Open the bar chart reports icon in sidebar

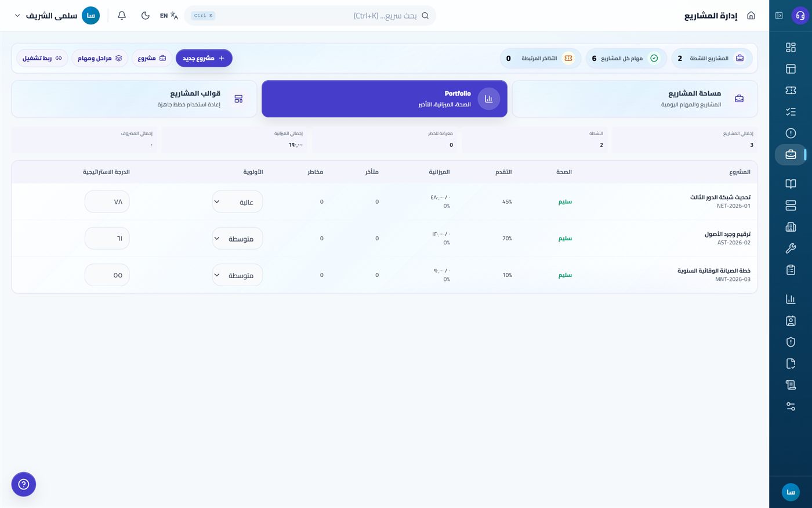tap(791, 299)
